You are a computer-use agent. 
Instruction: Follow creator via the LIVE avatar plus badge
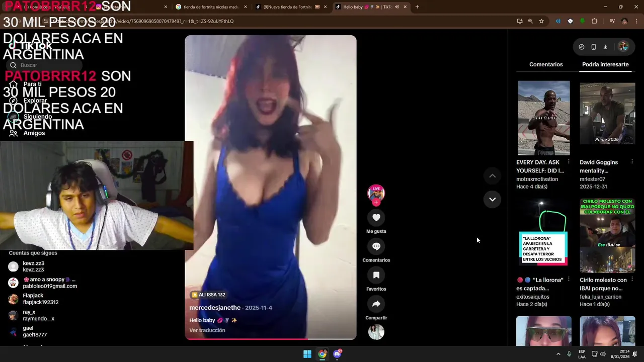coord(376,202)
